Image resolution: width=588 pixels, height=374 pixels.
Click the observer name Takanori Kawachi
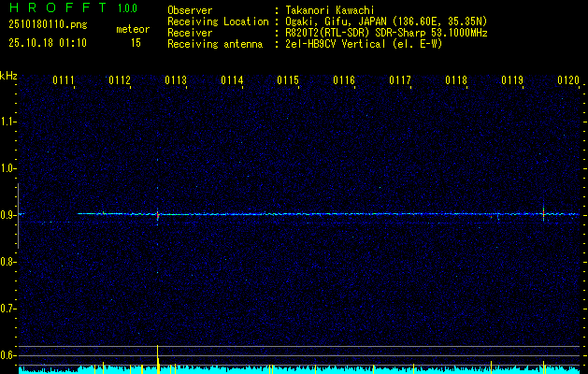click(330, 10)
